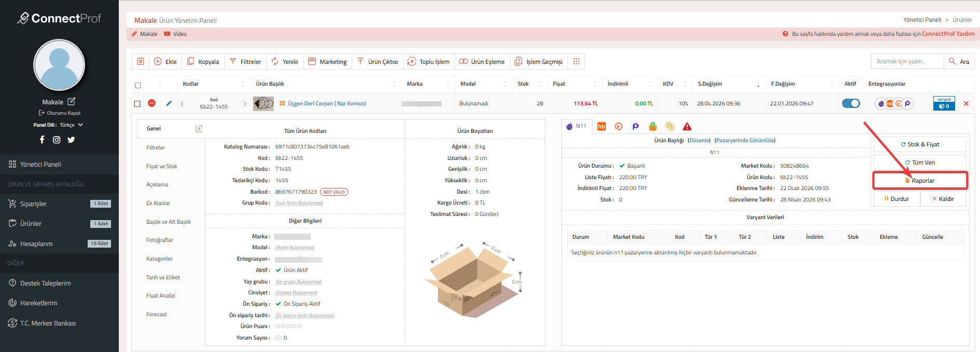The height and width of the screenshot is (352, 980).
Task: Click sort arrows on S.Değişim column
Action: coord(758,84)
